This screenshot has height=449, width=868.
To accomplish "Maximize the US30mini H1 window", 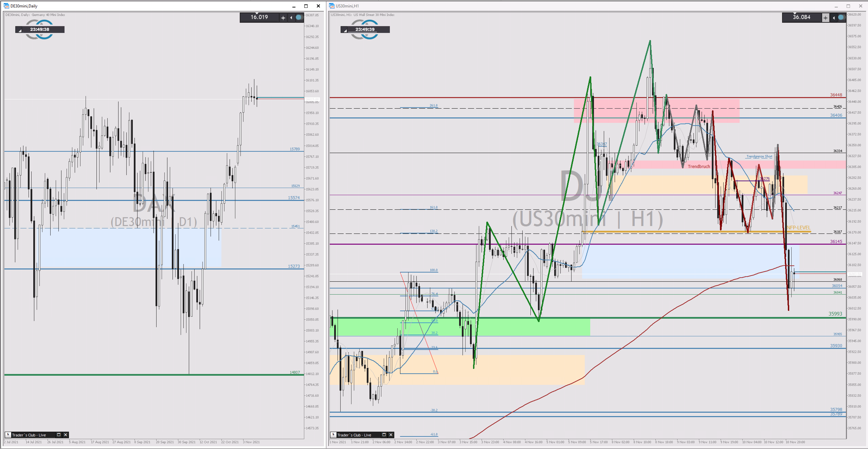I will tap(848, 6).
